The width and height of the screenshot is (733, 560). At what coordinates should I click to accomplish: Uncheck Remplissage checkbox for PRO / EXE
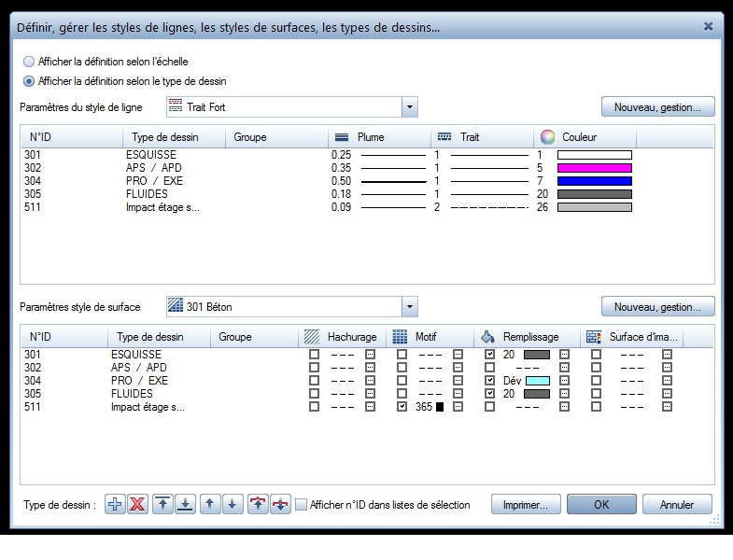click(489, 381)
